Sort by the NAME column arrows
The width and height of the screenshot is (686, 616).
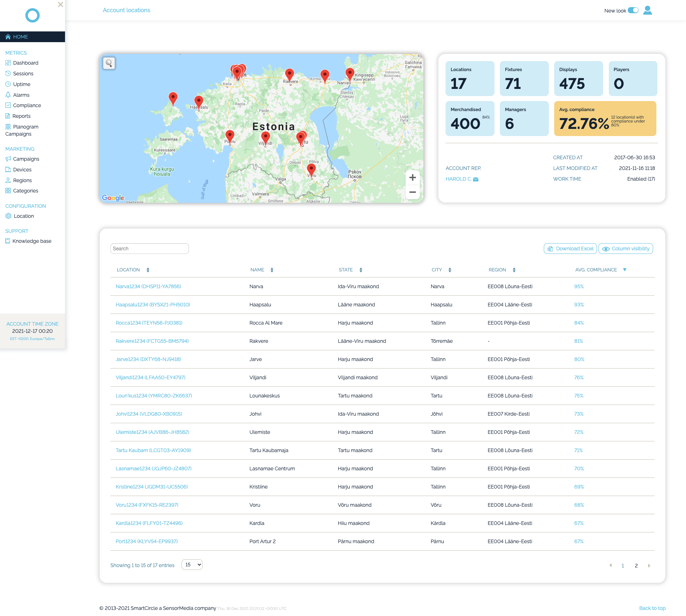[x=272, y=270]
